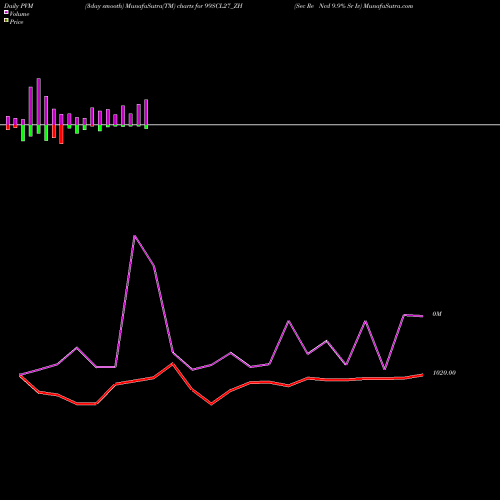Click the tallest magenta volume bar
Viewport: 500px width, 500px height.
(x=39, y=102)
